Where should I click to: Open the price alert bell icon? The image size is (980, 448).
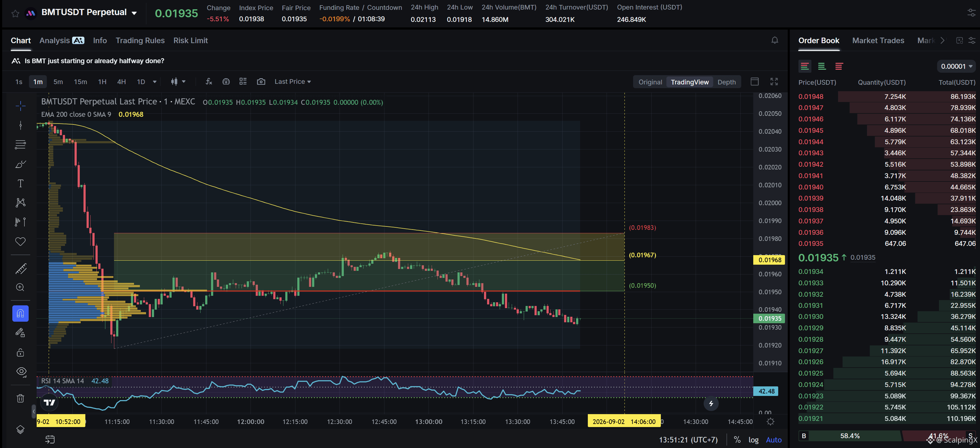[x=775, y=40]
